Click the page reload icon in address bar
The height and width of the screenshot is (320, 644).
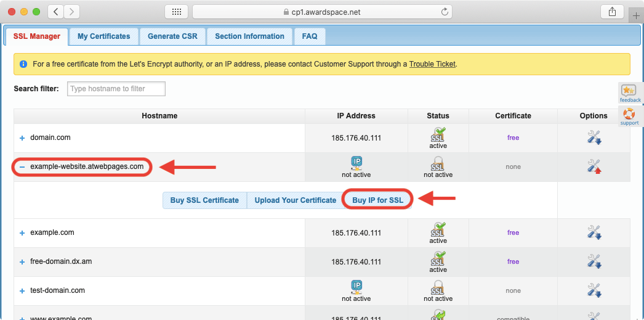[445, 12]
